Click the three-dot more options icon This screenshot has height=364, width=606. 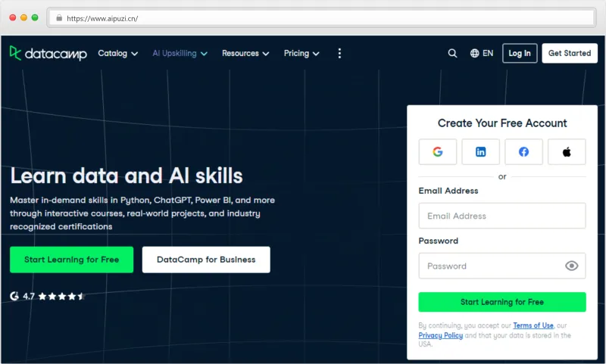tap(339, 53)
